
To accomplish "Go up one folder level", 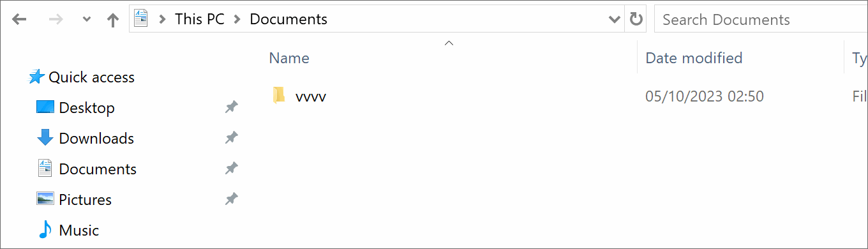I will (x=113, y=20).
